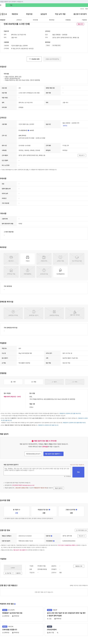Open the company 채용정보 이력 button
Screen dimensions: 88x644
pos(79,566)
